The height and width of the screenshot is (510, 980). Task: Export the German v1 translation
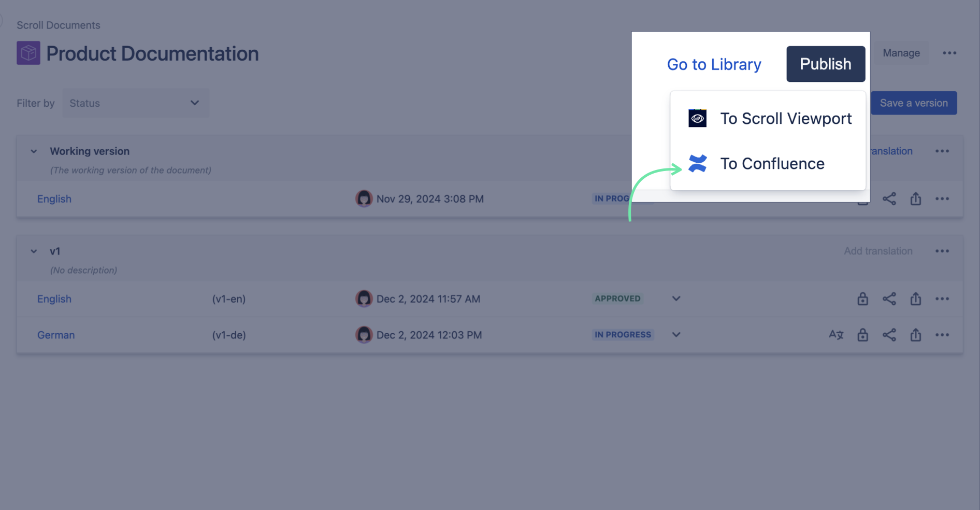(x=915, y=335)
